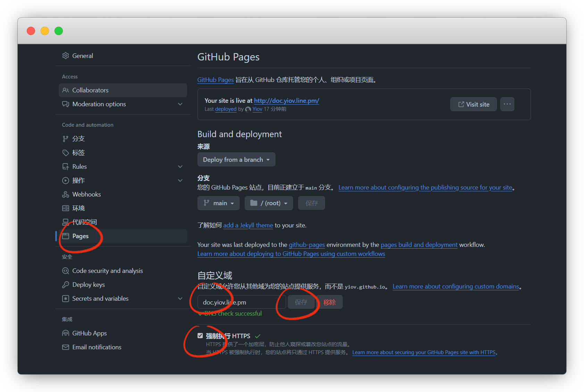Open the / (root) folder dropdown
This screenshot has height=392, width=584.
click(x=269, y=203)
